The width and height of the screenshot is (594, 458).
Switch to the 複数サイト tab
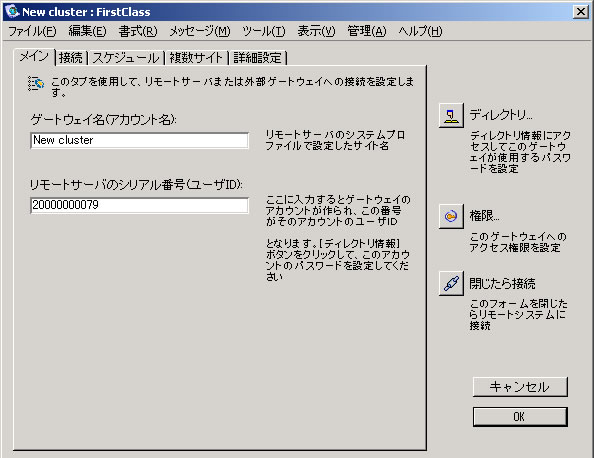click(196, 58)
